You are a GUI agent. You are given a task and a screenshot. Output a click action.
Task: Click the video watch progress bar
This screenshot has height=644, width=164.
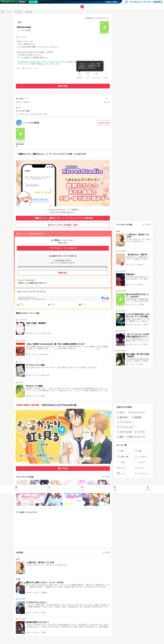(61, 267)
